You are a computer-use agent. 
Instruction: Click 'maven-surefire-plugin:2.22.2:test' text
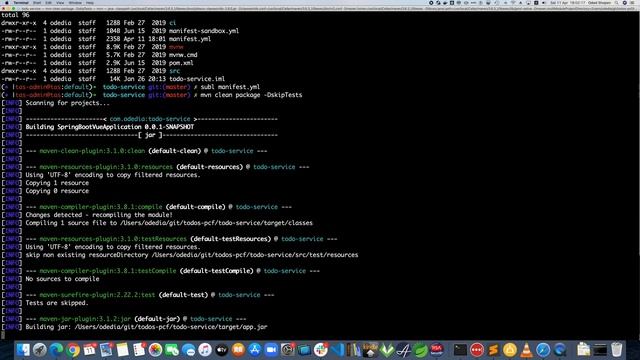tap(97, 295)
